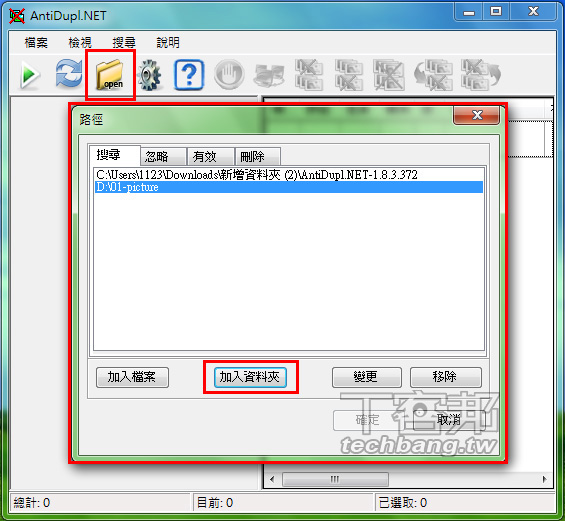Image resolution: width=565 pixels, height=521 pixels.
Task: Click the AntiDupl.NET title bar app icon
Action: tap(17, 16)
